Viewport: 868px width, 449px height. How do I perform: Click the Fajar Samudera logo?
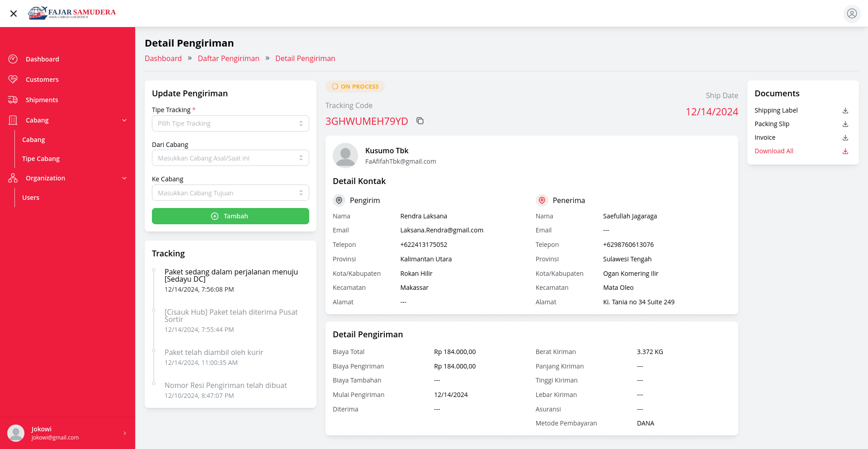pos(72,13)
